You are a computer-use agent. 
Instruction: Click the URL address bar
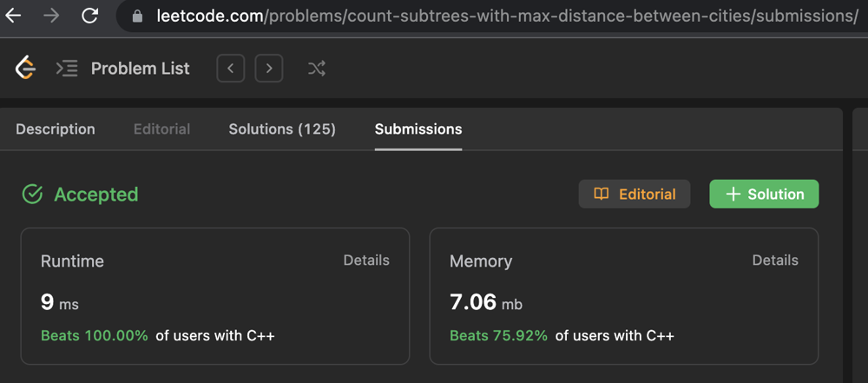coord(503,17)
